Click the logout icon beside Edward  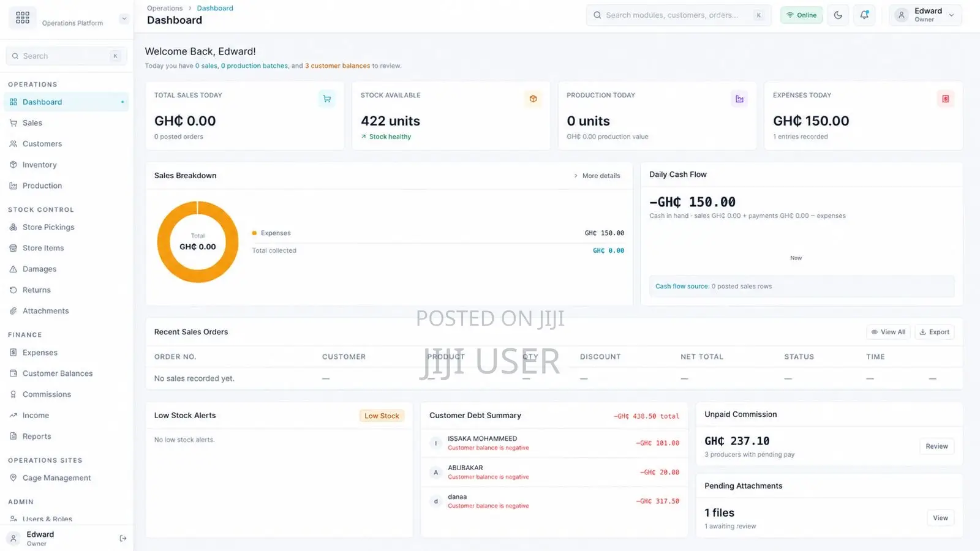click(123, 538)
